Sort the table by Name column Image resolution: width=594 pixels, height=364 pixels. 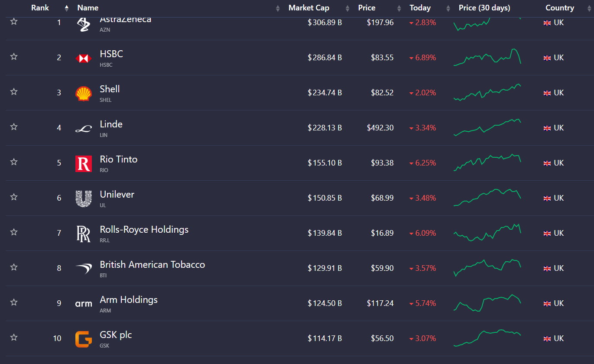pyautogui.click(x=88, y=8)
